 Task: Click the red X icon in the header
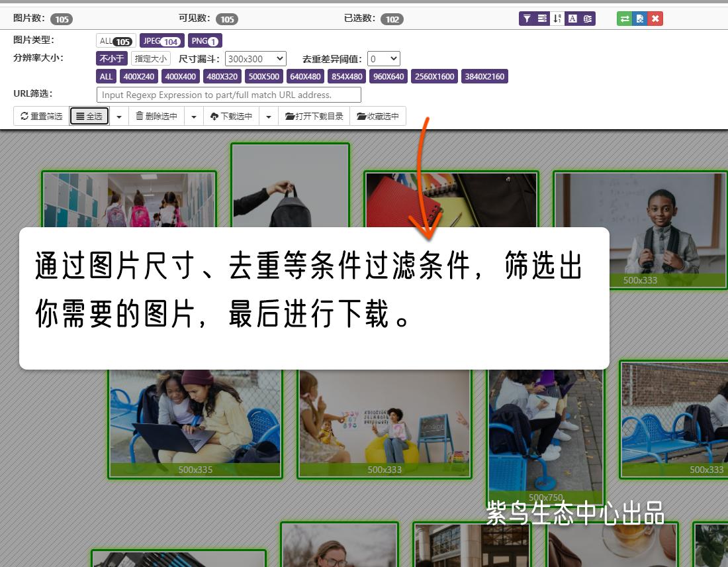tap(655, 19)
